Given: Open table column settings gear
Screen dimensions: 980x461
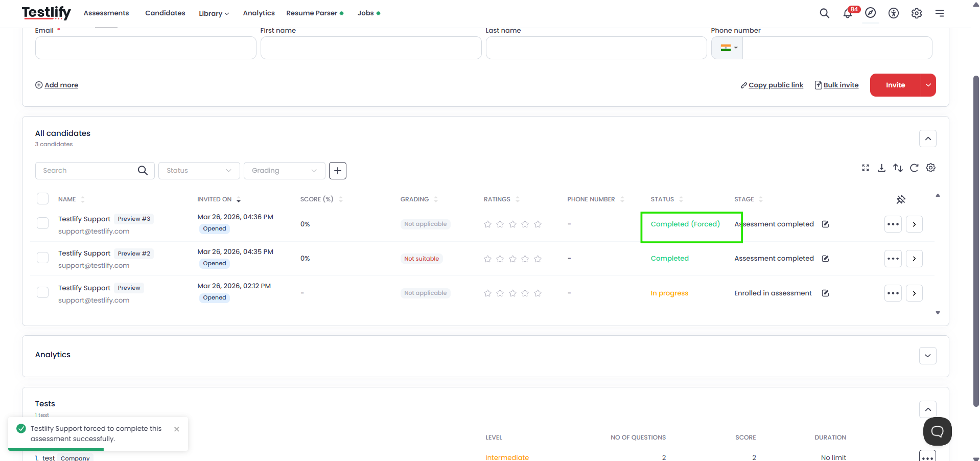Looking at the screenshot, I should click(x=930, y=168).
